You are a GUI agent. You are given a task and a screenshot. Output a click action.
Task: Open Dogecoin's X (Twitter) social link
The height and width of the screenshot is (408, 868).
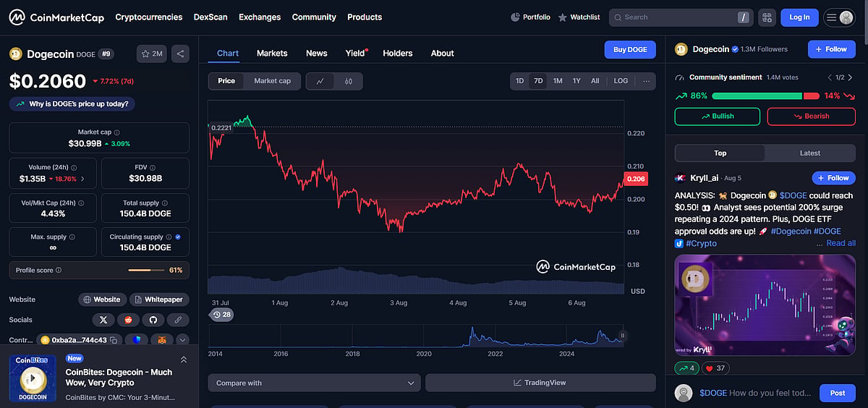click(103, 320)
